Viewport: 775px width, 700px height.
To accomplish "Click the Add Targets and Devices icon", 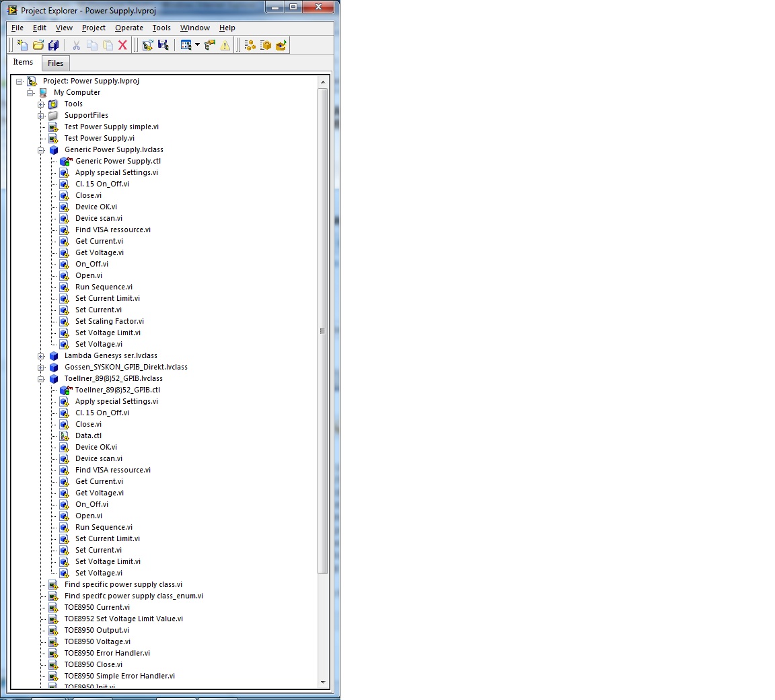I will (147, 46).
